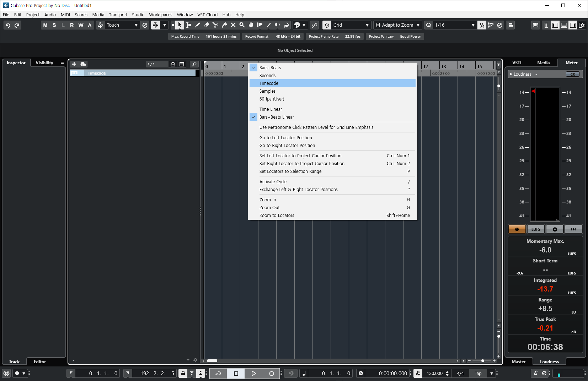The height and width of the screenshot is (381, 588).
Task: Click the Inspector setup icon beside Visibility tab
Action: (62, 63)
